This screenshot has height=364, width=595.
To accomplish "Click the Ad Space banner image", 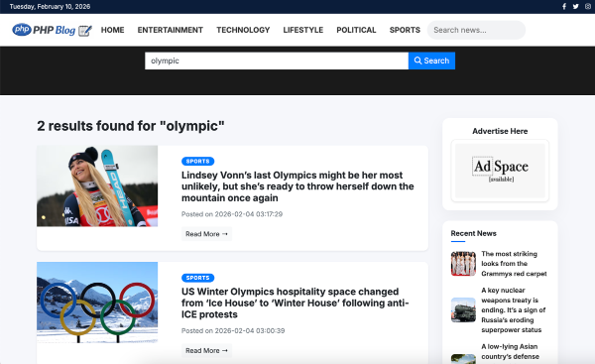I will tap(500, 171).
